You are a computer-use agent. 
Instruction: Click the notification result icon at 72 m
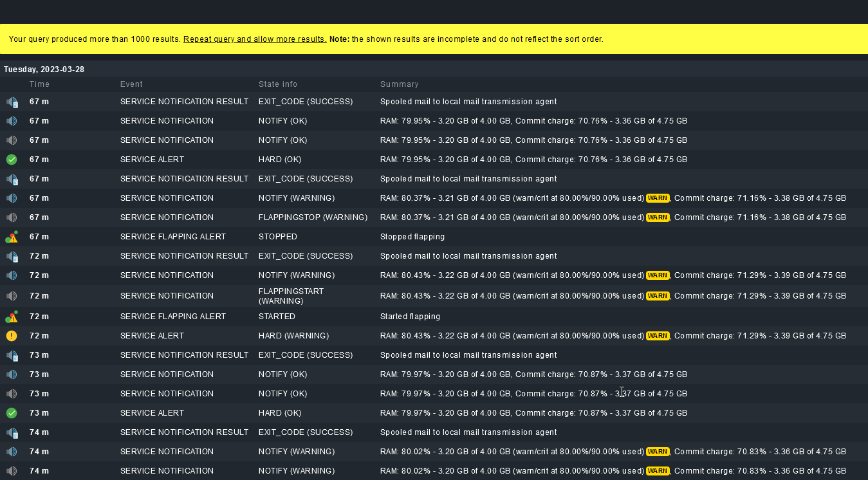tap(12, 256)
